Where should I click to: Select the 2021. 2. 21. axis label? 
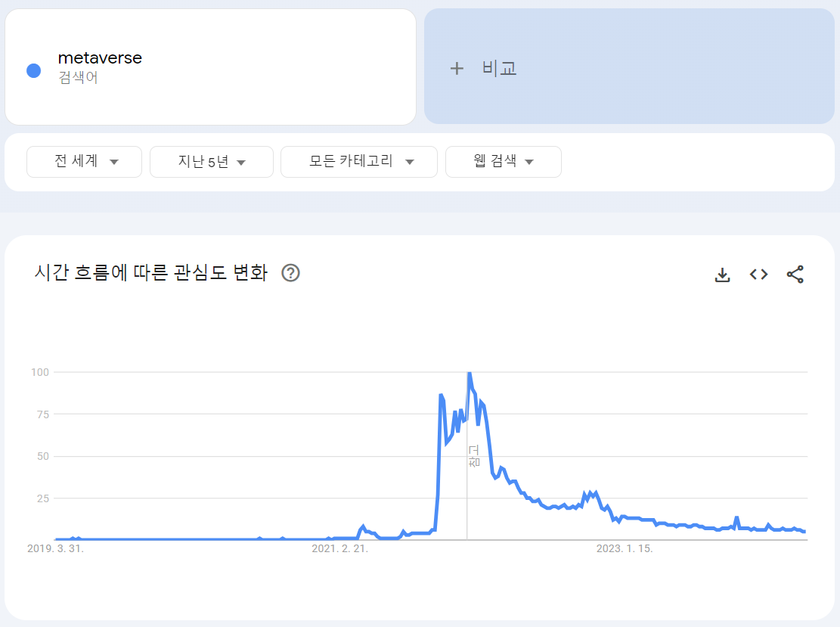342,549
